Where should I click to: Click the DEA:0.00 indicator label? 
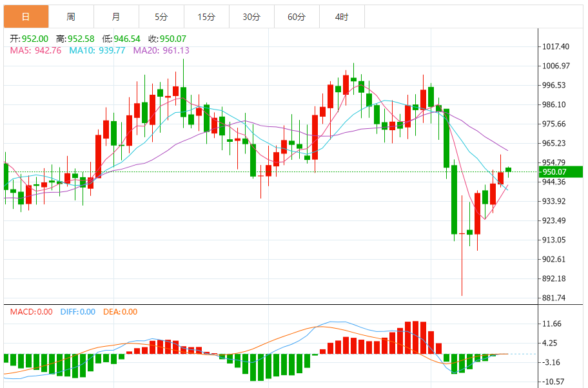120,312
